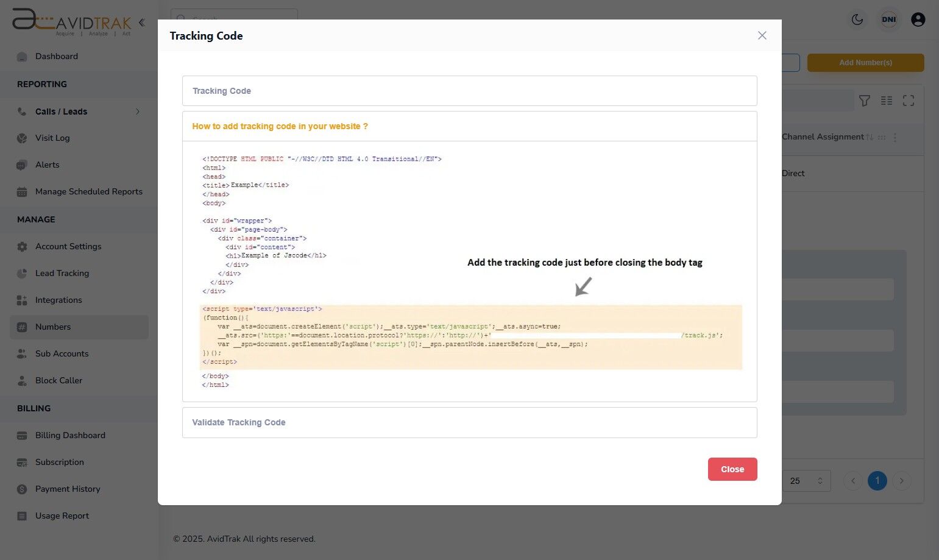Click the Lead Tracking pie chart icon
Viewport: 939px width, 560px height.
coord(22,274)
